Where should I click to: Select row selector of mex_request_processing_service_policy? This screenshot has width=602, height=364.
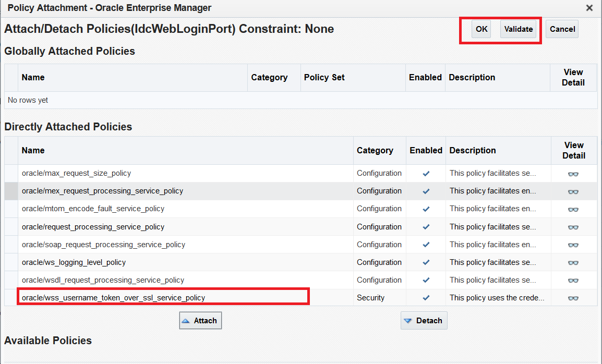coord(11,191)
